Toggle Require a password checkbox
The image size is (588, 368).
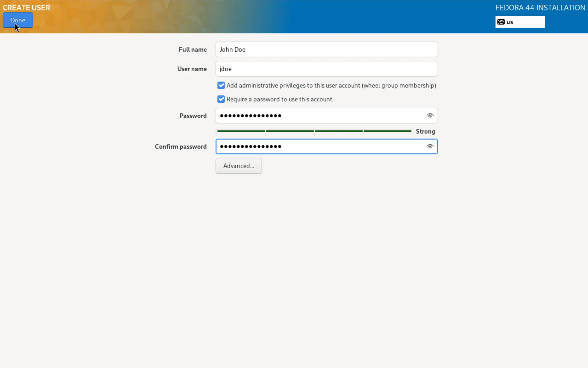click(x=221, y=99)
